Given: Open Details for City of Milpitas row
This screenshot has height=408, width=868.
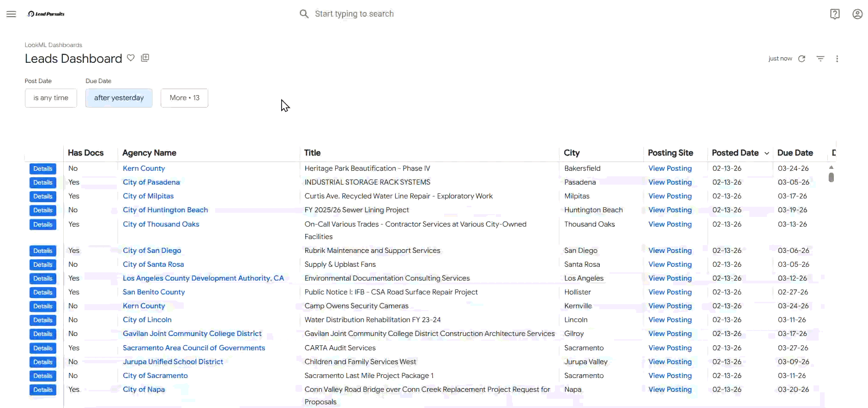Looking at the screenshot, I should pyautogui.click(x=43, y=197).
